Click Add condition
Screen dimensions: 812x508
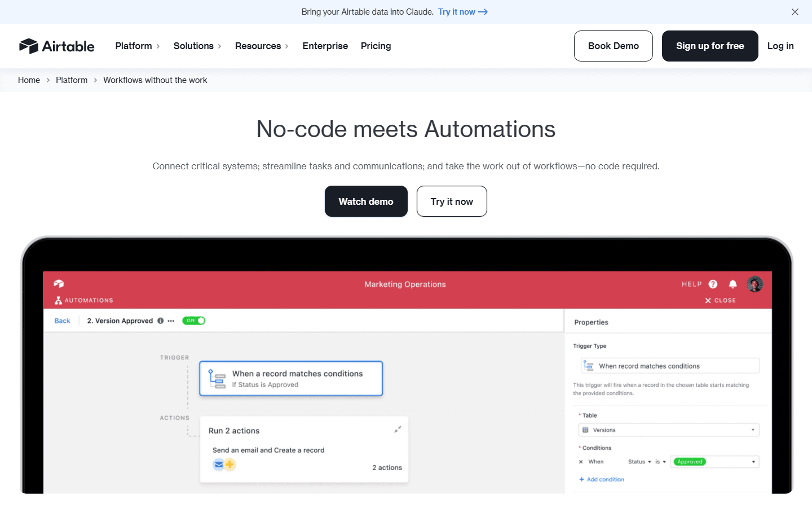pyautogui.click(x=602, y=479)
